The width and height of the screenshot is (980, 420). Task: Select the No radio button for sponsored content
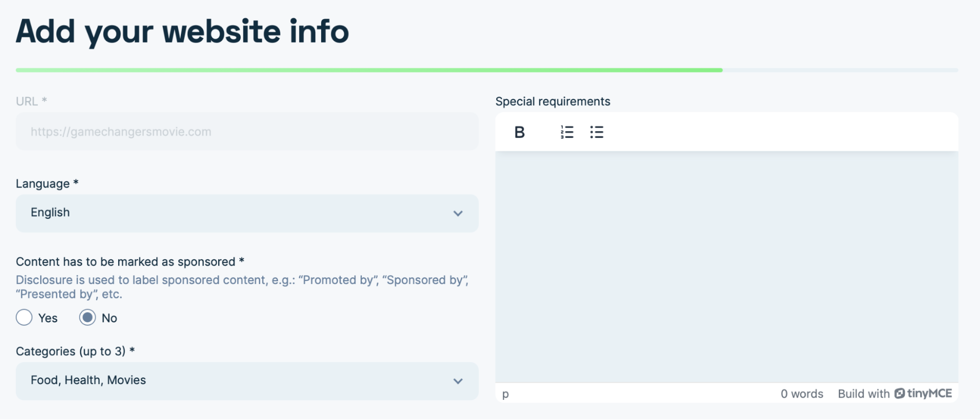click(x=87, y=318)
